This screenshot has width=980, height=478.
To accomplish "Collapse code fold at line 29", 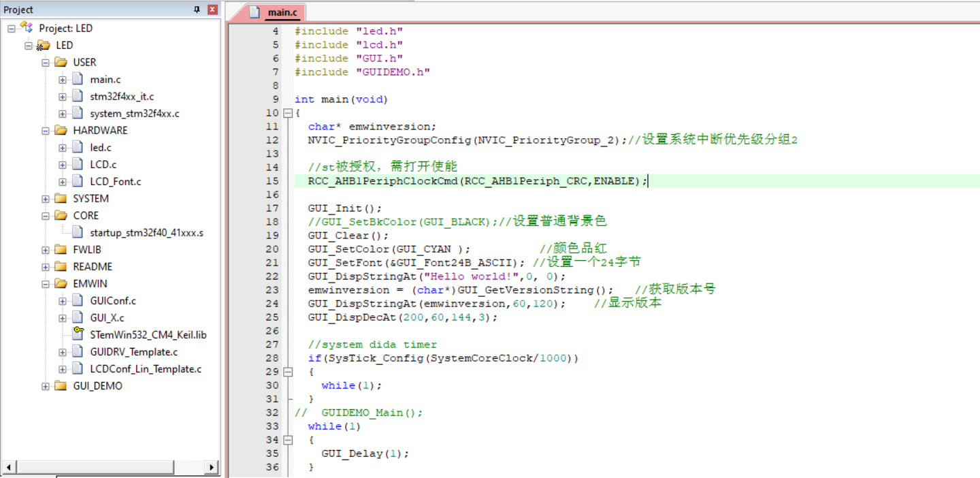I will (287, 372).
